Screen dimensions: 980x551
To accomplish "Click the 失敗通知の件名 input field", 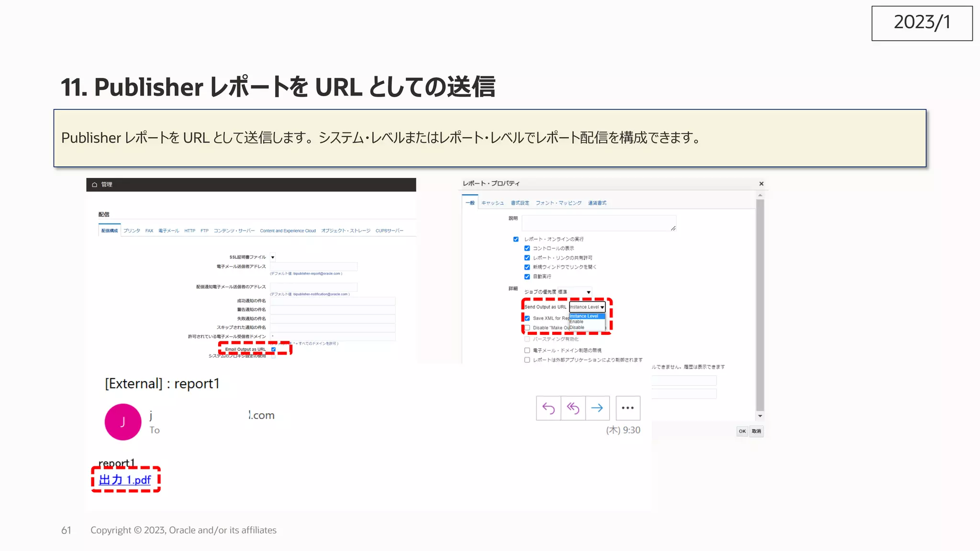I will [x=333, y=319].
